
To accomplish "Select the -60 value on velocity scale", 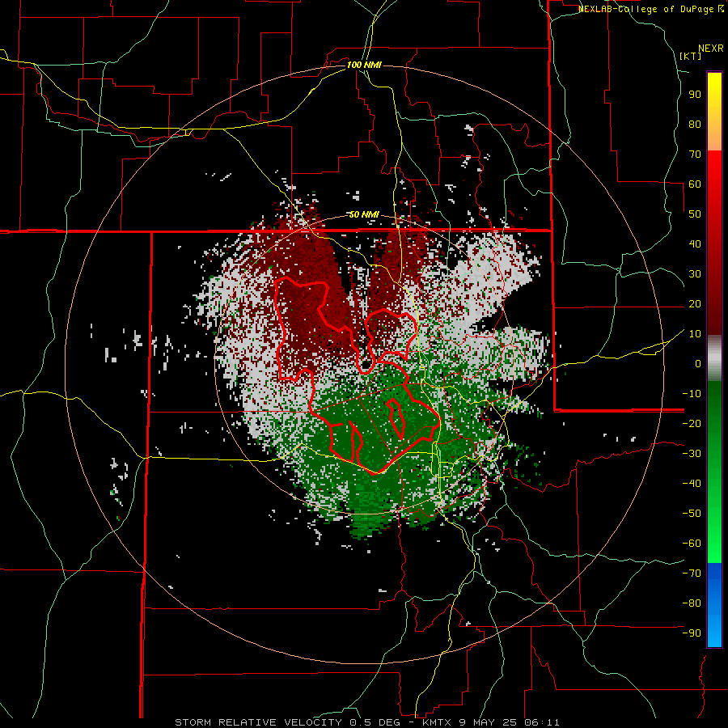I will (692, 544).
